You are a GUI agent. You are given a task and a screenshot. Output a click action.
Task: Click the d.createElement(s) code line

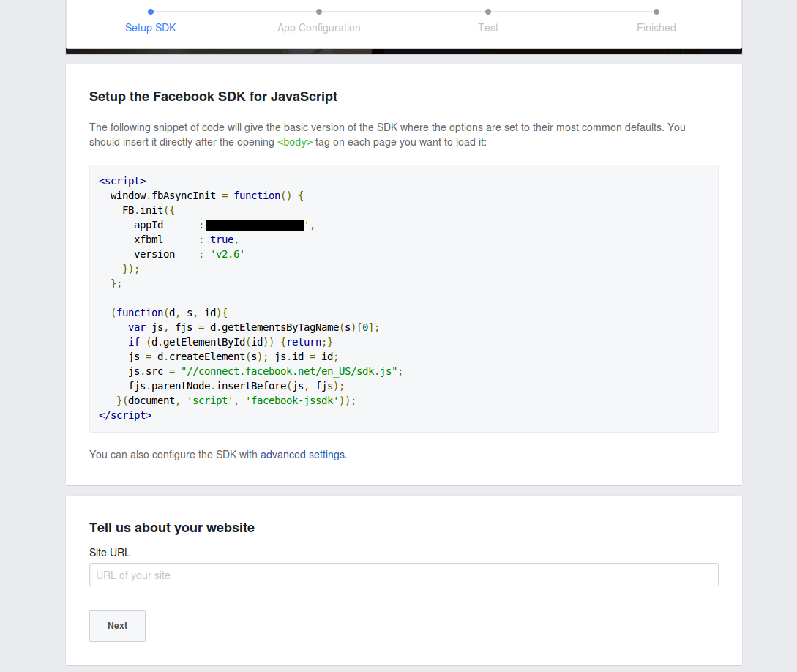(233, 356)
